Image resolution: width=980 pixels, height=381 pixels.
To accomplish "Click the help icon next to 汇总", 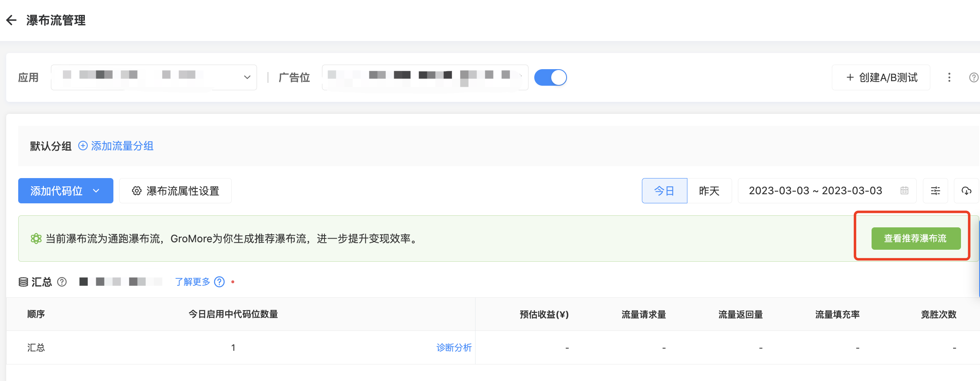I will [62, 282].
